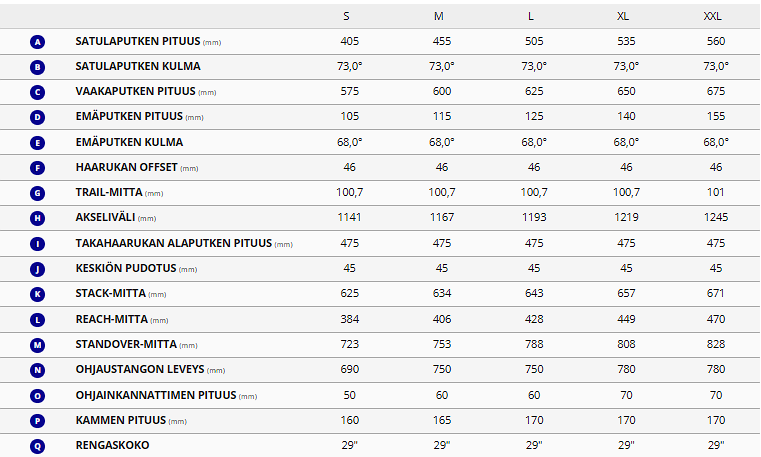This screenshot has width=761, height=457.
Task: Click the 1141 wheelbase value for size S
Action: 349,218
